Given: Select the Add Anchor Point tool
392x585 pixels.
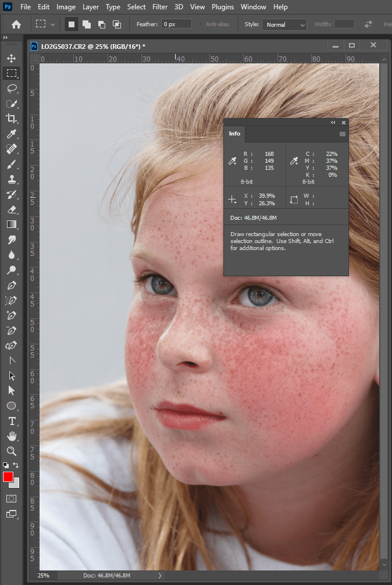Looking at the screenshot, I should pos(12,316).
